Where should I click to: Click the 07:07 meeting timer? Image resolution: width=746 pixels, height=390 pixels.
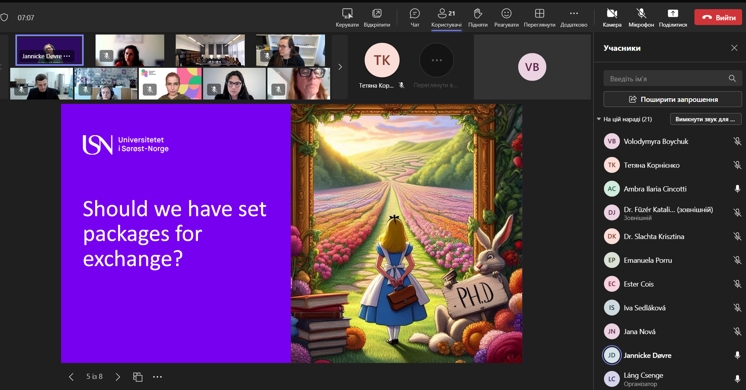coord(26,18)
